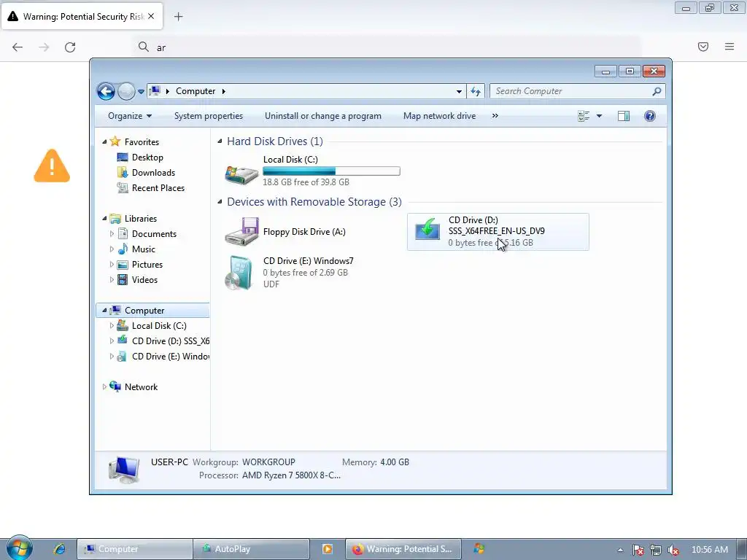Click the CD Drive (E:) Windows7 icon
This screenshot has height=560, width=747.
click(x=239, y=273)
